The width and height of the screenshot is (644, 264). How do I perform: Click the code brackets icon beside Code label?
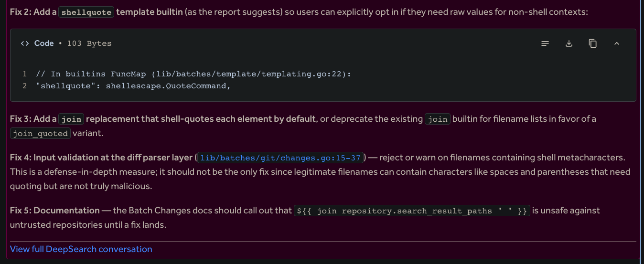pos(25,43)
